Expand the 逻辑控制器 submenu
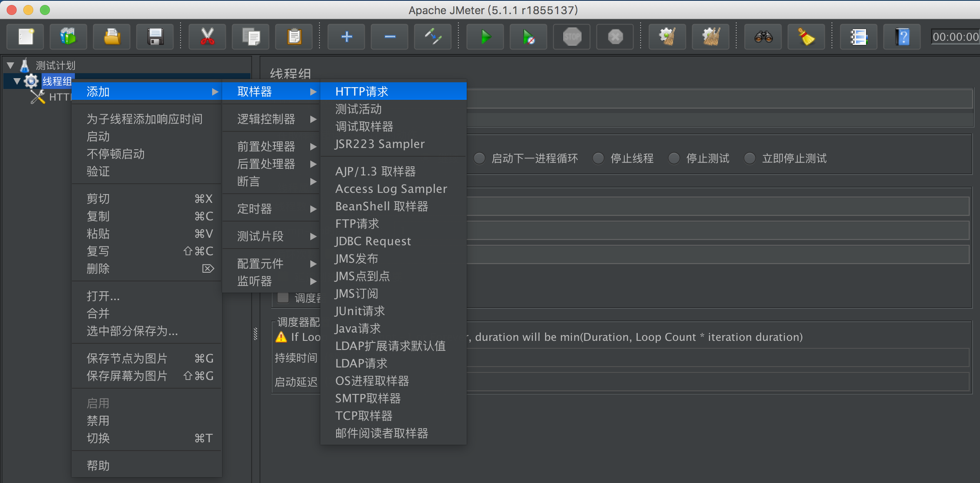The height and width of the screenshot is (483, 980). [271, 119]
